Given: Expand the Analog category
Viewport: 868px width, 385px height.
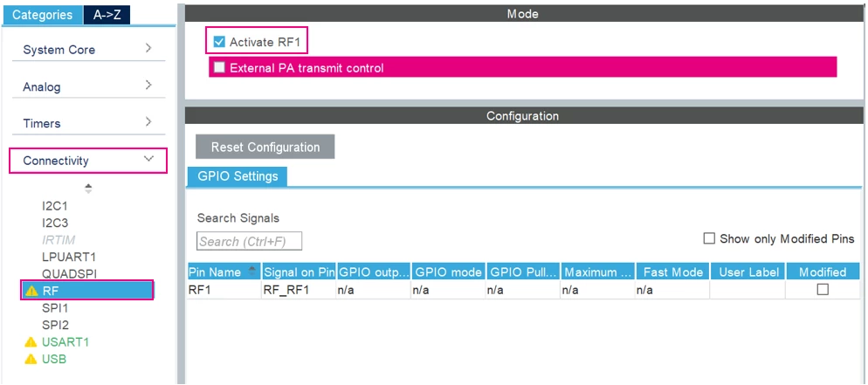Looking at the screenshot, I should 88,86.
